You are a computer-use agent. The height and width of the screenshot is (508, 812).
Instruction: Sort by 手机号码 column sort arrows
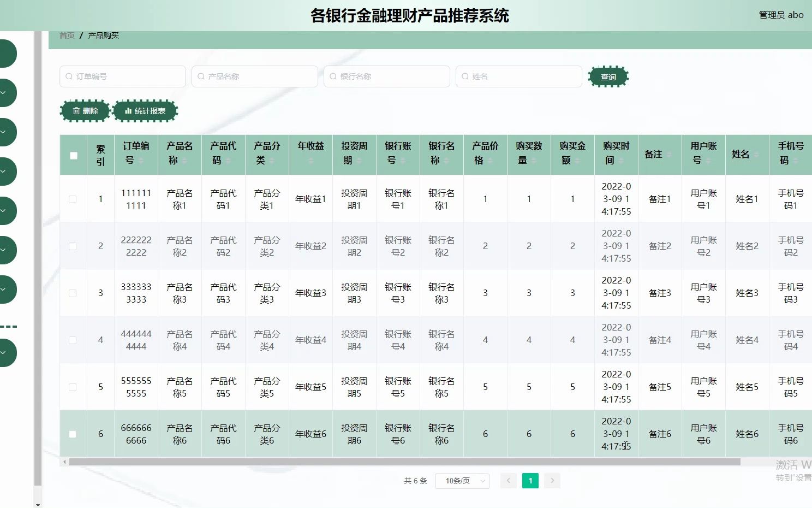pyautogui.click(x=796, y=161)
